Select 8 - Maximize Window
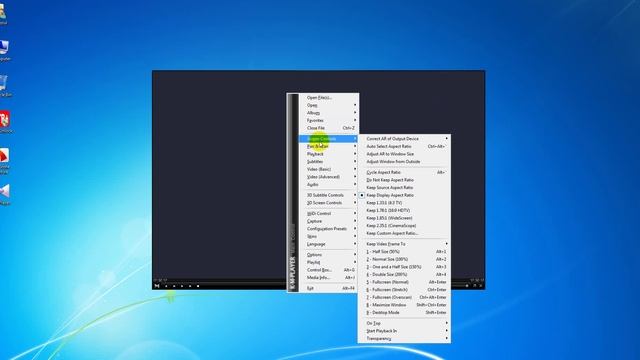The height and width of the screenshot is (360, 640). coord(404,305)
